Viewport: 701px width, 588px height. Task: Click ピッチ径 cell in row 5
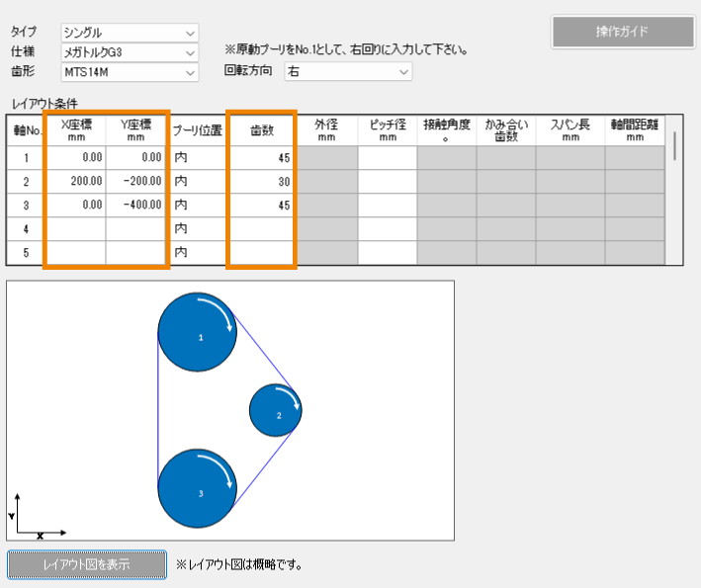(x=388, y=252)
